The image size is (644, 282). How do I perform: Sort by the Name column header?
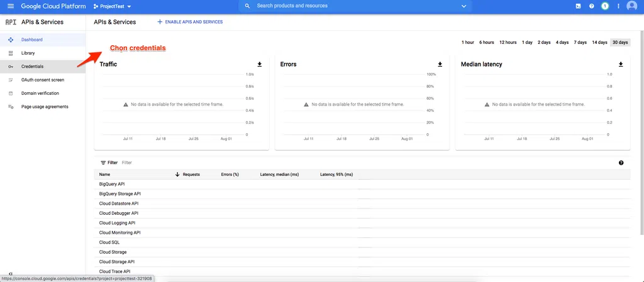tap(105, 175)
